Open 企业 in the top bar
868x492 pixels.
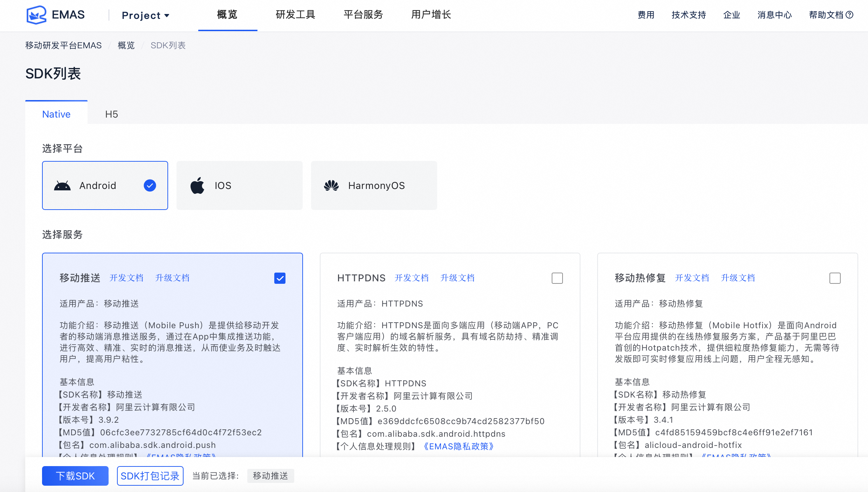coord(732,15)
